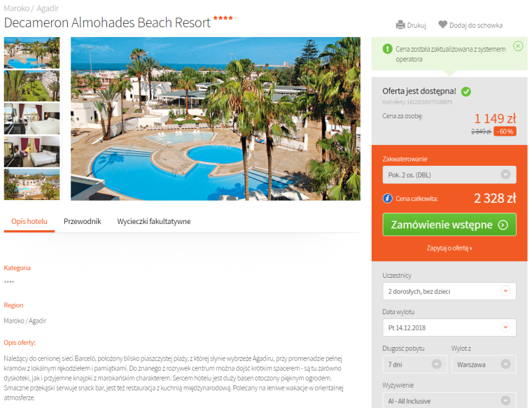532x408 pixels.
Task: Click the heart icon to save offer
Action: 443,24
